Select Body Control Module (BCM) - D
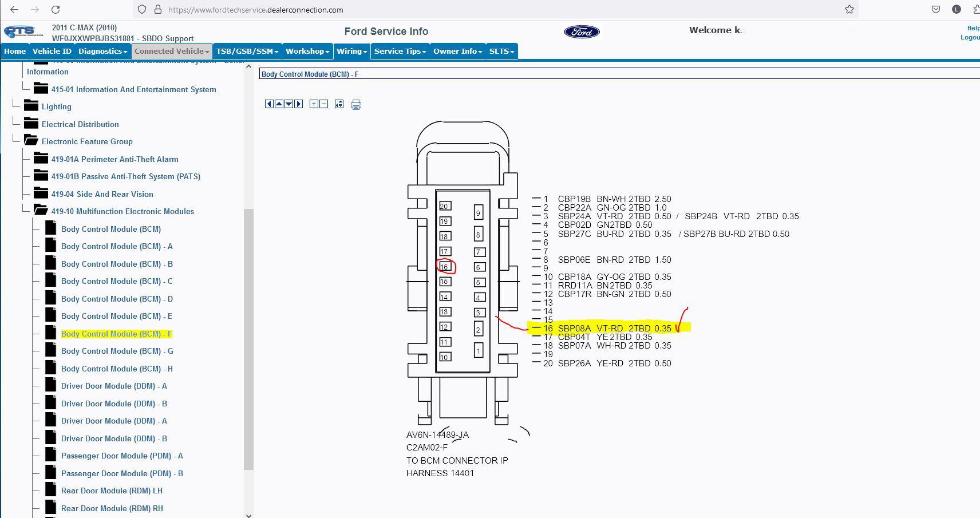Image resolution: width=980 pixels, height=518 pixels. 117,299
